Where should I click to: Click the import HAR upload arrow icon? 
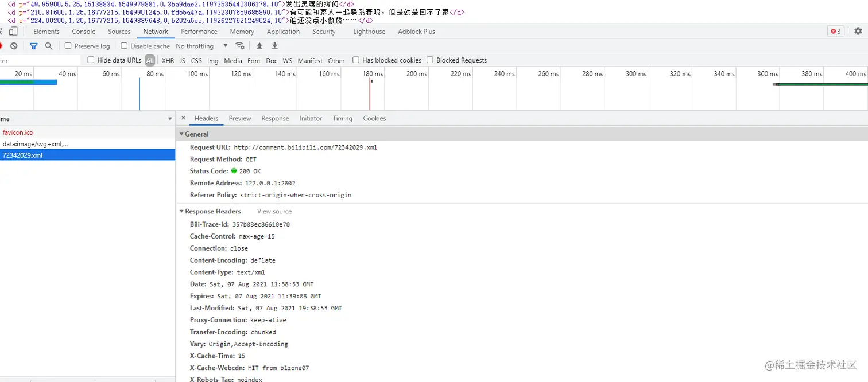point(259,46)
